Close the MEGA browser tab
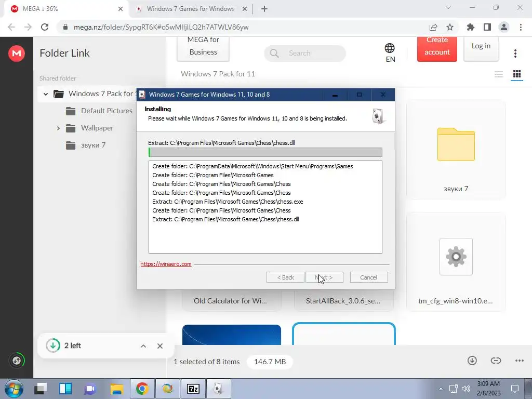 pyautogui.click(x=121, y=9)
